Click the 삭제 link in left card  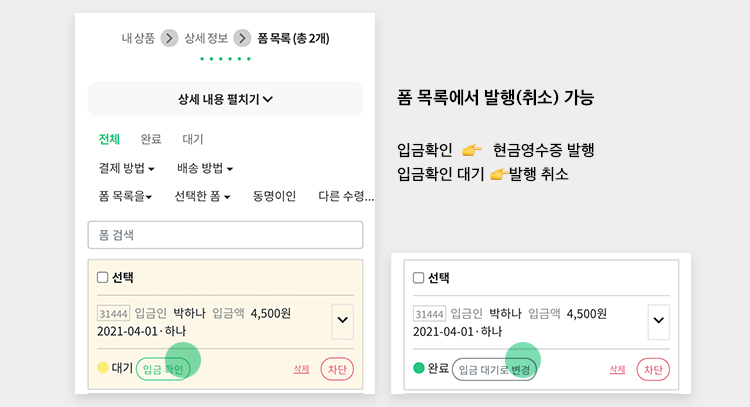[301, 369]
